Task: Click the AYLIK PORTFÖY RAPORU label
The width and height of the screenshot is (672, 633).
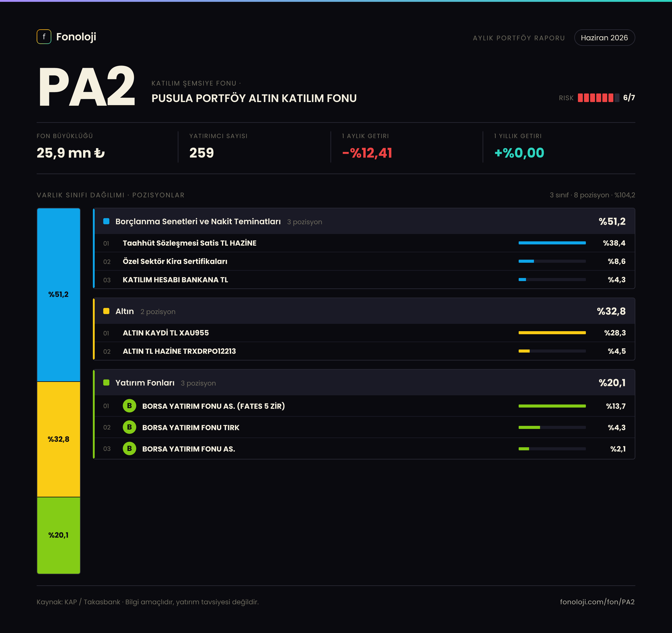Action: point(519,38)
